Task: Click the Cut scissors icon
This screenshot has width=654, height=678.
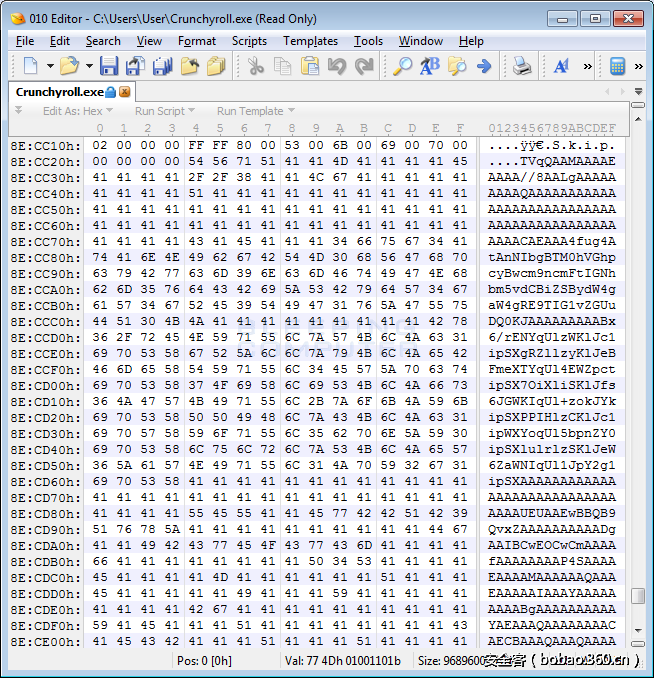Action: tap(256, 66)
